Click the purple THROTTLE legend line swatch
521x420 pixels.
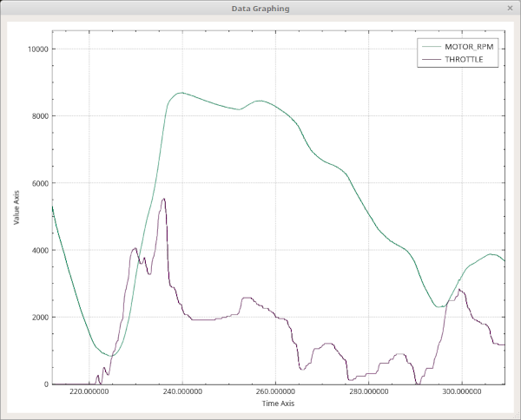coord(432,59)
